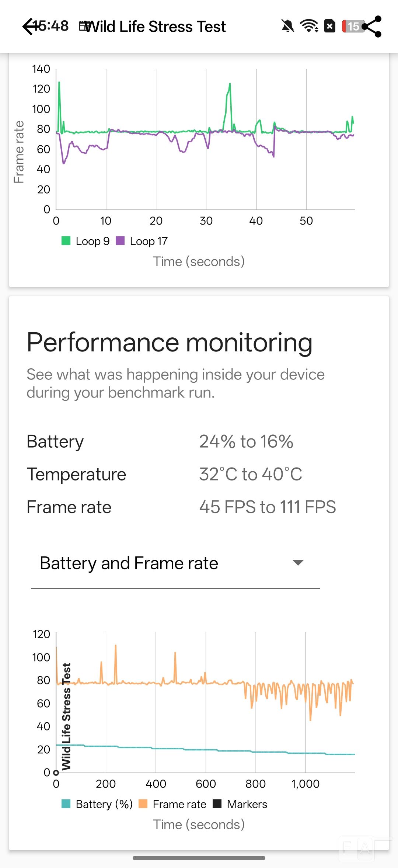Click the marker circle at bottom chart origin
The image size is (398, 868).
point(56,772)
